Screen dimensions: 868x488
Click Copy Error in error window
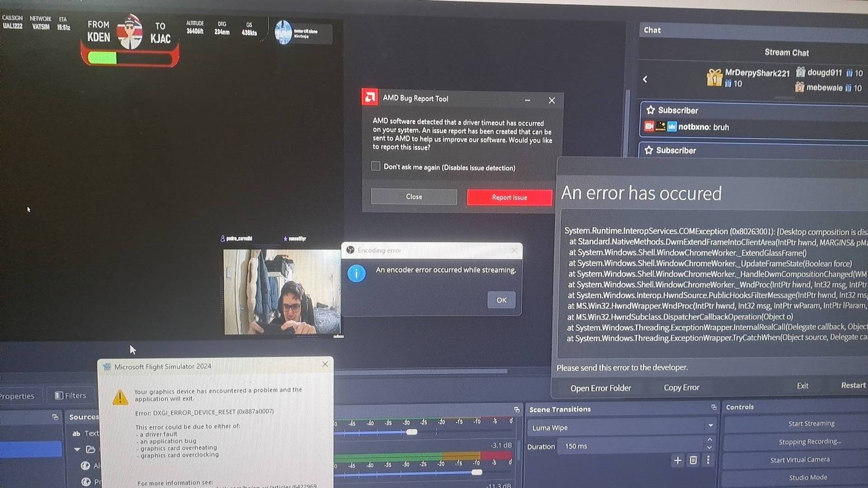pyautogui.click(x=681, y=388)
